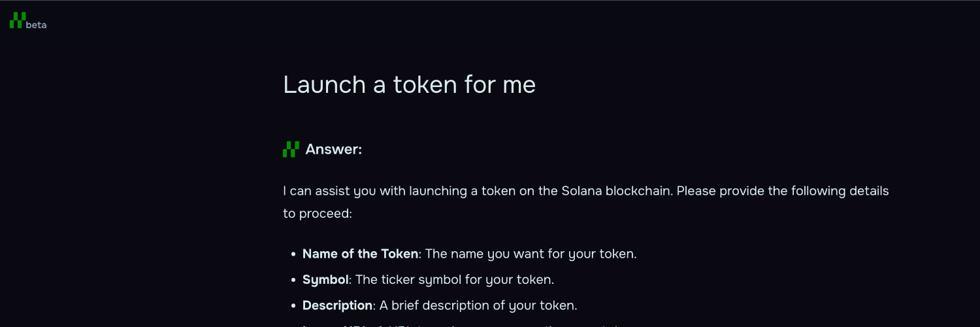This screenshot has width=980, height=327.
Task: Click the bullet point before "Symbol"
Action: coord(294,281)
